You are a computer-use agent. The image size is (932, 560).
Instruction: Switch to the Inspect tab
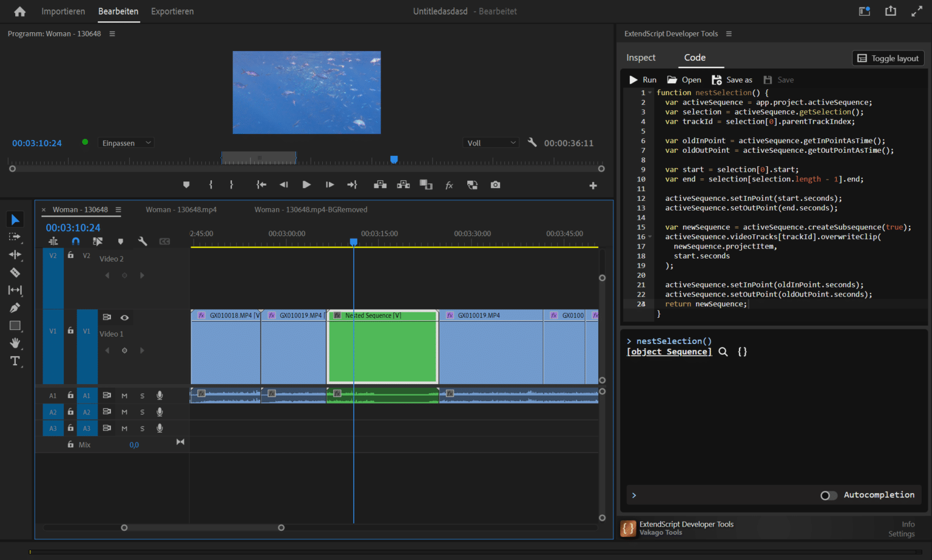pyautogui.click(x=641, y=58)
